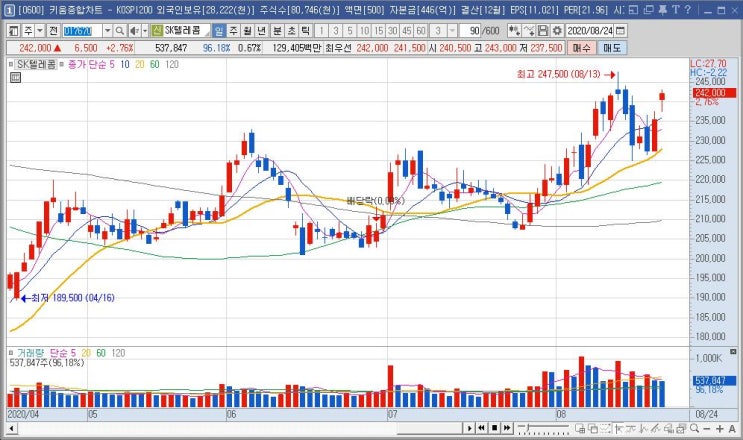
Task: Open the add candle indicator icon
Action: pyautogui.click(x=514, y=31)
